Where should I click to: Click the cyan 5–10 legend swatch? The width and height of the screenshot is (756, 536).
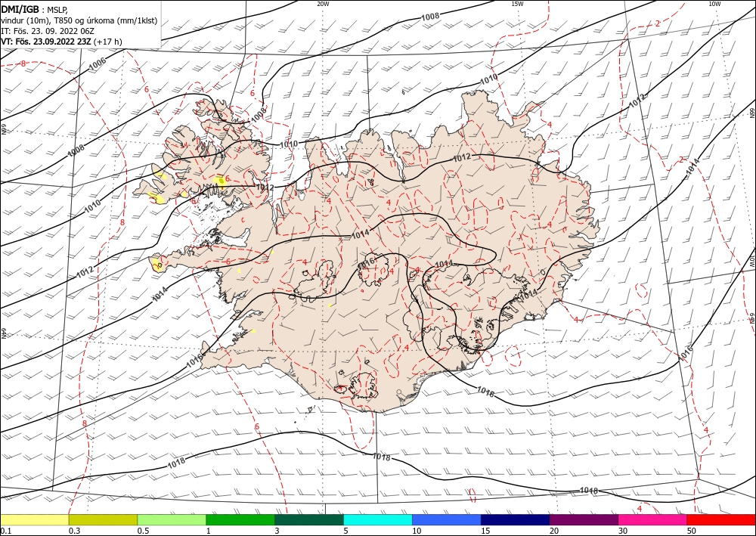(x=378, y=519)
